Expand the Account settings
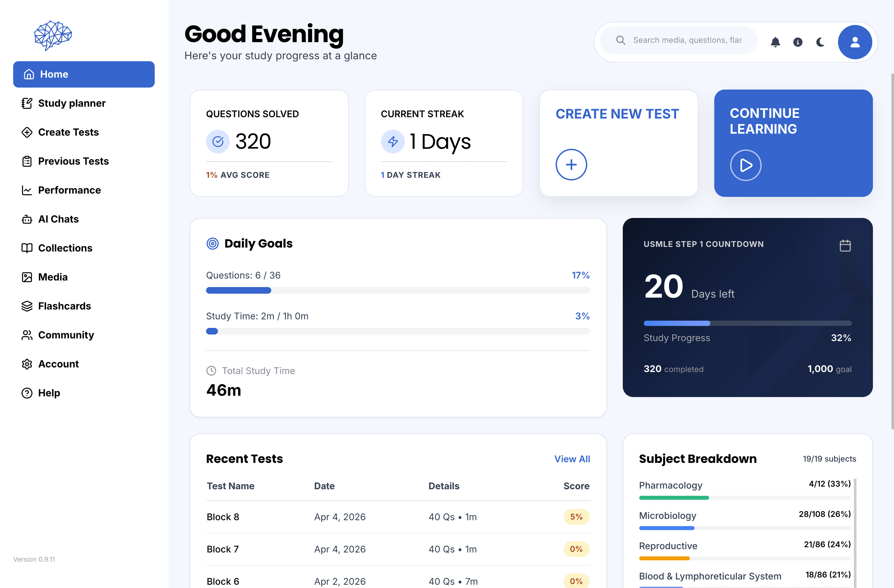The width and height of the screenshot is (894, 588). (58, 364)
